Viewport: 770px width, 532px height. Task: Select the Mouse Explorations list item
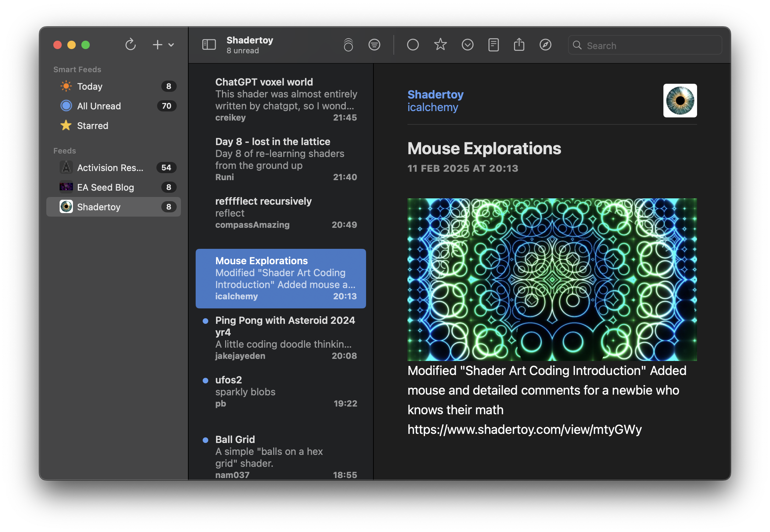(x=281, y=279)
